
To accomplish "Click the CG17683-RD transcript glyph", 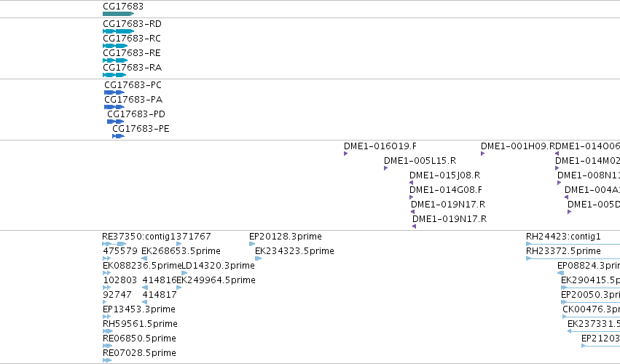I will tap(118, 31).
